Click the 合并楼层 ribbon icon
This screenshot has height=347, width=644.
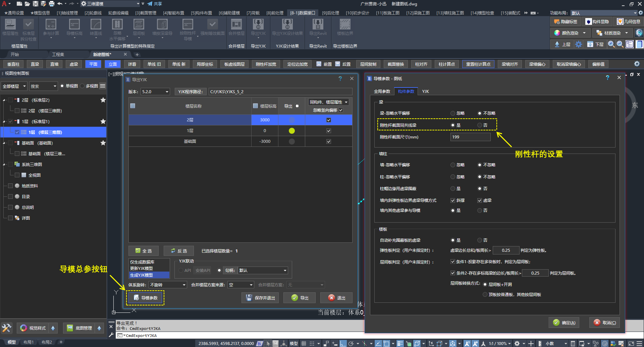(x=236, y=24)
